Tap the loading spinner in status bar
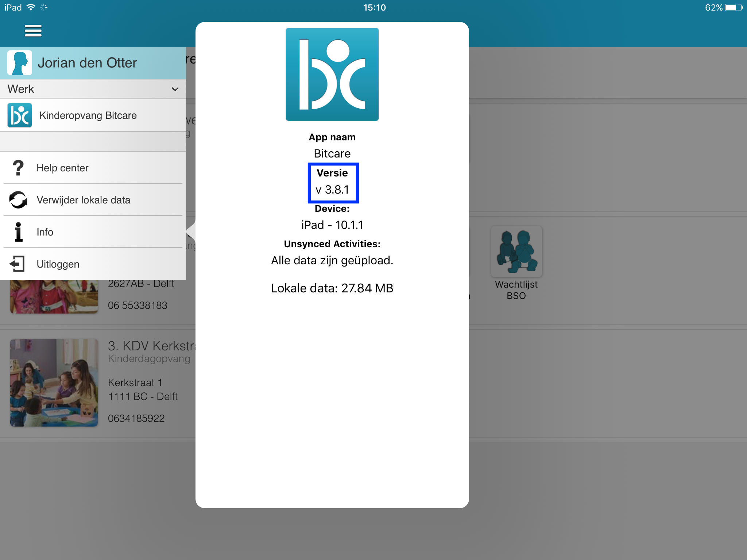Screen dimensions: 747x560 pos(44,7)
